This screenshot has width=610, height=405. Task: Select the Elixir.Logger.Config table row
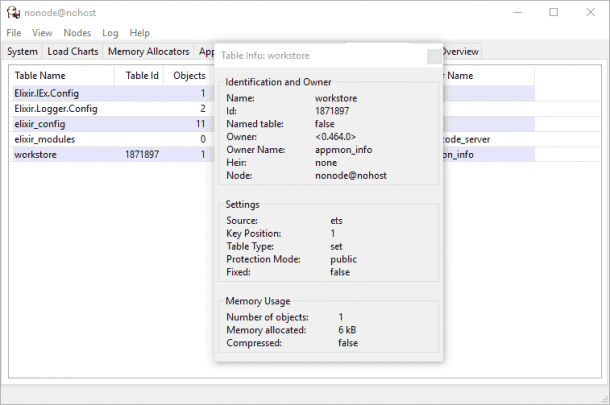[x=56, y=108]
